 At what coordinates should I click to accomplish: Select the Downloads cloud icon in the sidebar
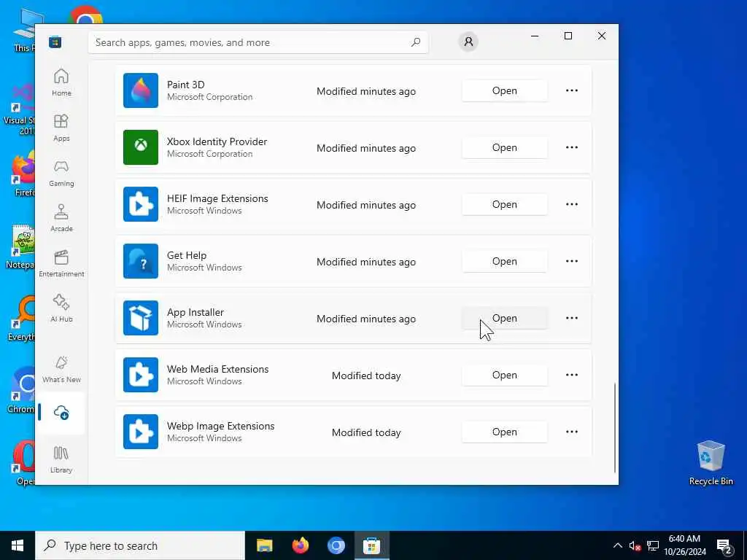click(x=61, y=413)
